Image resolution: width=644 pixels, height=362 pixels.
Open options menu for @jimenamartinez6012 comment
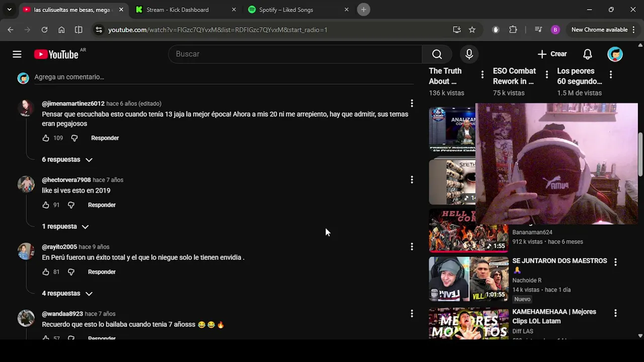coord(412,104)
